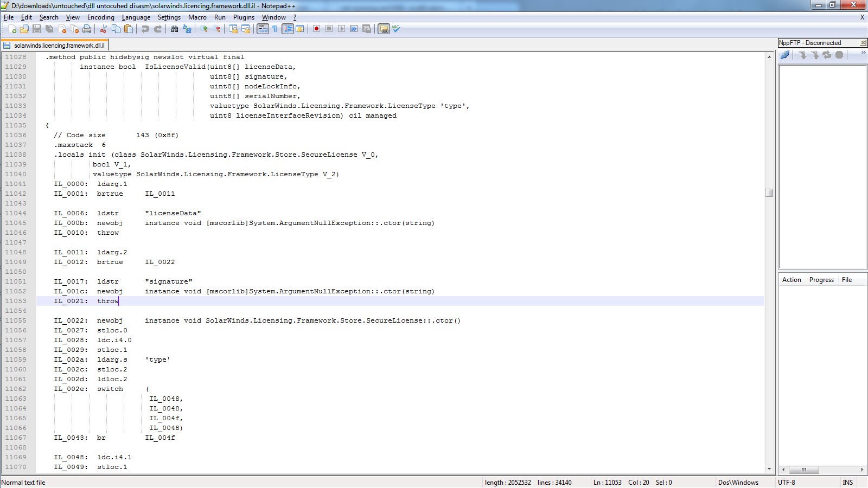
Task: Click the Dos\Windows EOL status field
Action: pyautogui.click(x=745, y=483)
